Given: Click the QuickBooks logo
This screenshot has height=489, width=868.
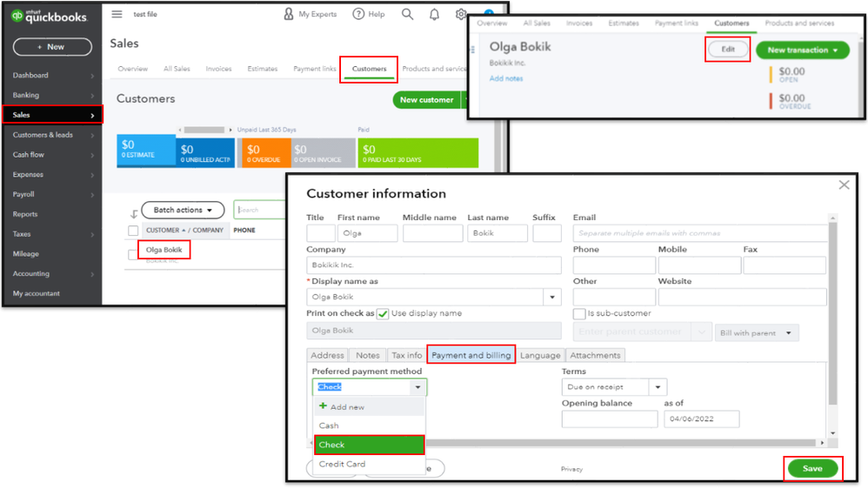Looking at the screenshot, I should point(49,17).
